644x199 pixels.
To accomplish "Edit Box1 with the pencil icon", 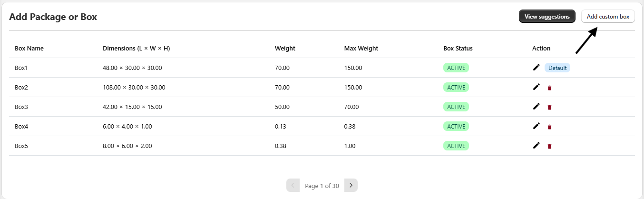I will [537, 68].
